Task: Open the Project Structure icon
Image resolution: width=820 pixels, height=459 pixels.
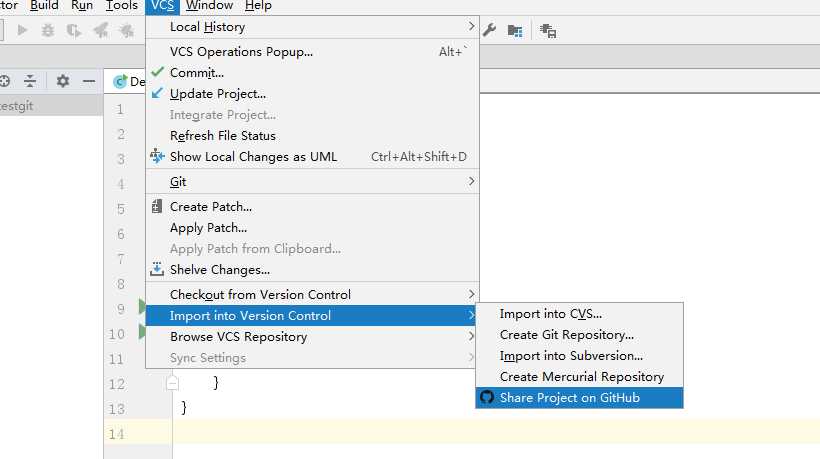Action: click(x=515, y=31)
